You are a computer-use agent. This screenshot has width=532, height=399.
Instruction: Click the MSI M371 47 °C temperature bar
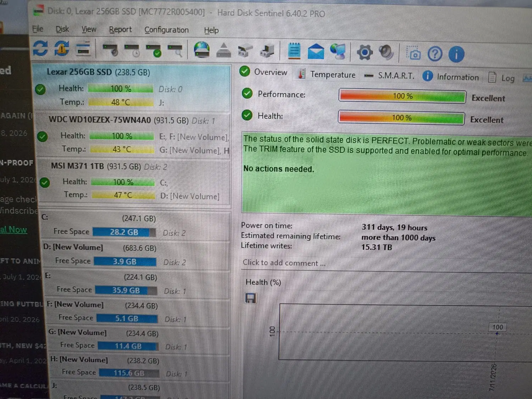123,195
